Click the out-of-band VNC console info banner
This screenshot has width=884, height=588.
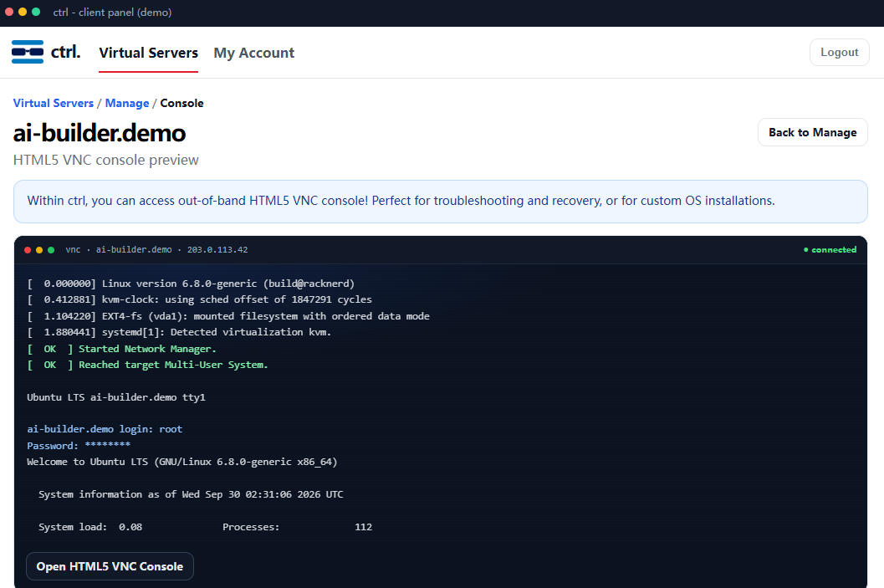pyautogui.click(x=440, y=202)
